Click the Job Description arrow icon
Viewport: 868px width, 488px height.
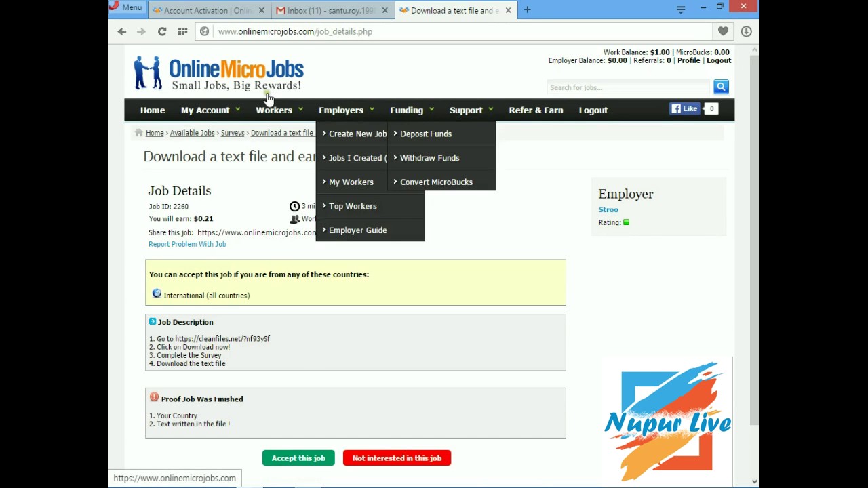(153, 321)
